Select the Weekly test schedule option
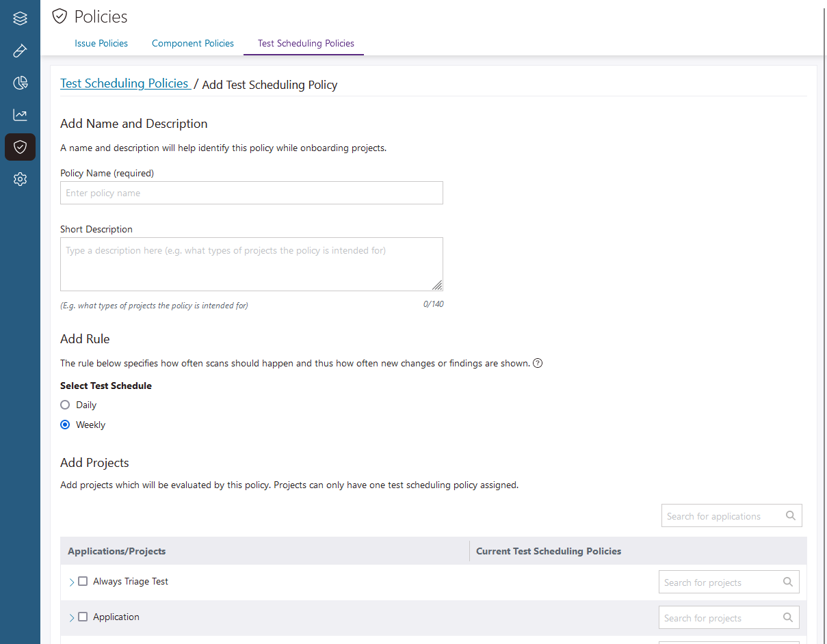 66,425
